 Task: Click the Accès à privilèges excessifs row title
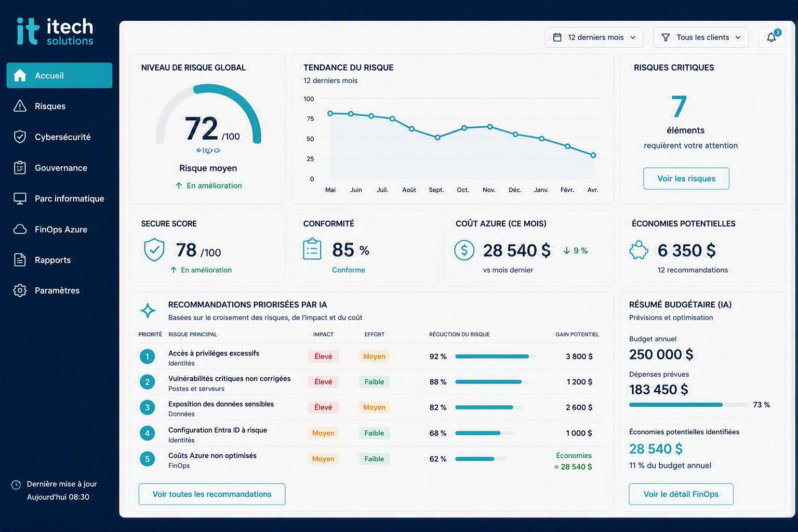[214, 353]
